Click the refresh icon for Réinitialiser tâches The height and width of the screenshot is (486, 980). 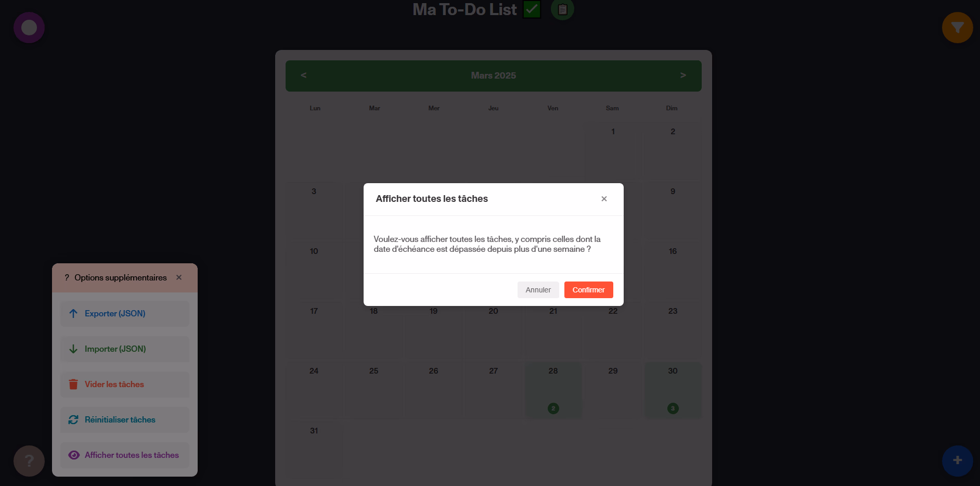[x=73, y=420]
